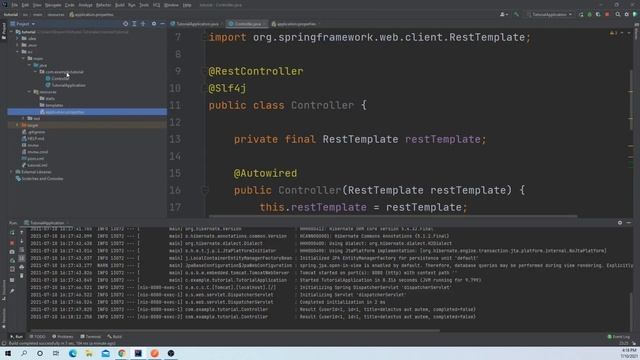
Task: Collapse the main folder in tree
Action: click(x=24, y=58)
